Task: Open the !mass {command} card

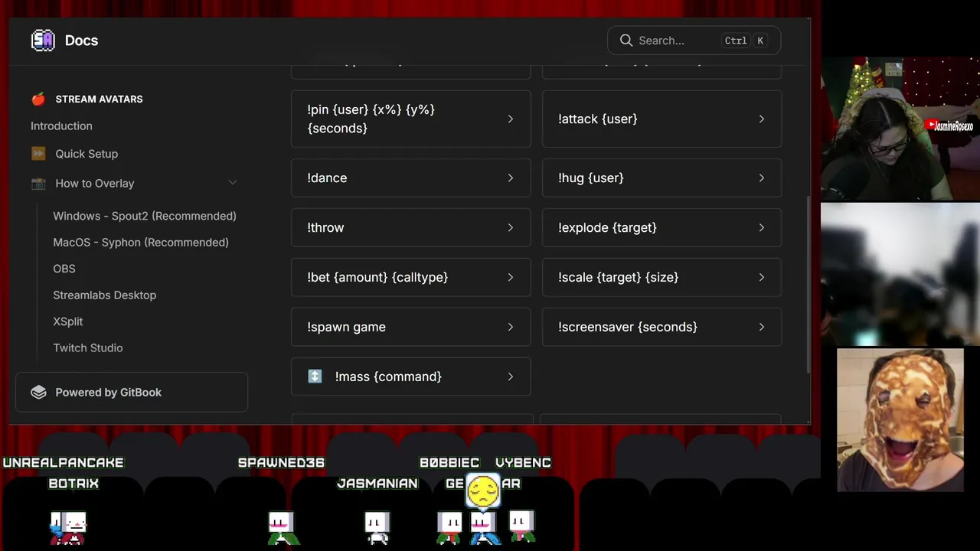Action: click(411, 377)
